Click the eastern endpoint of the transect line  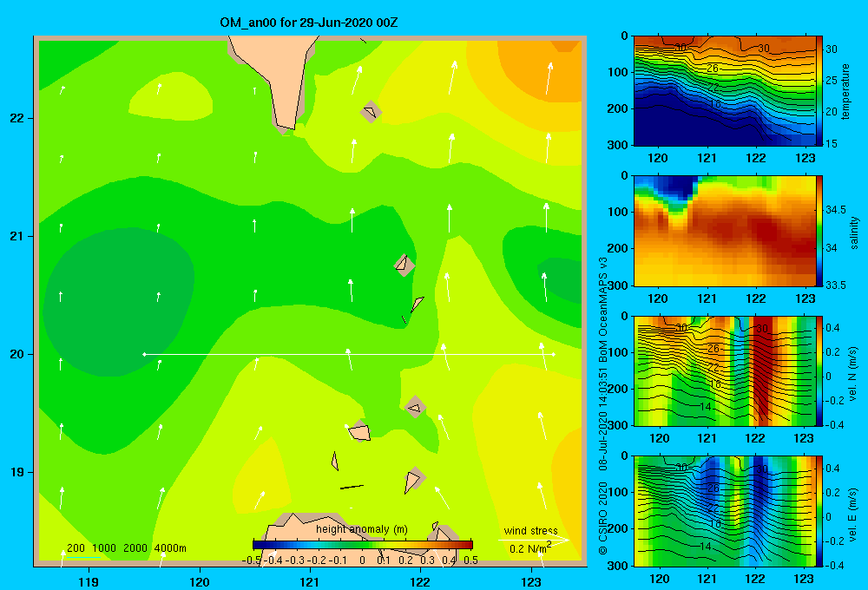[554, 354]
